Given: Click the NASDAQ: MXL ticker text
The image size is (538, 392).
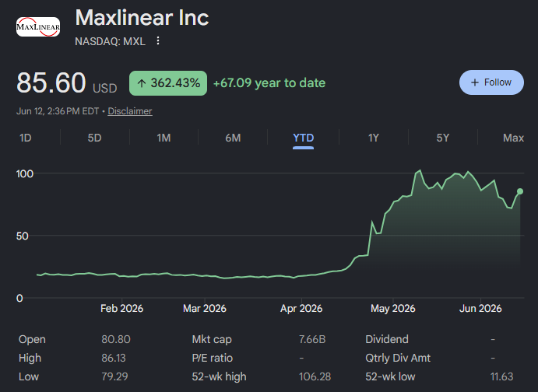Looking at the screenshot, I should (x=110, y=41).
